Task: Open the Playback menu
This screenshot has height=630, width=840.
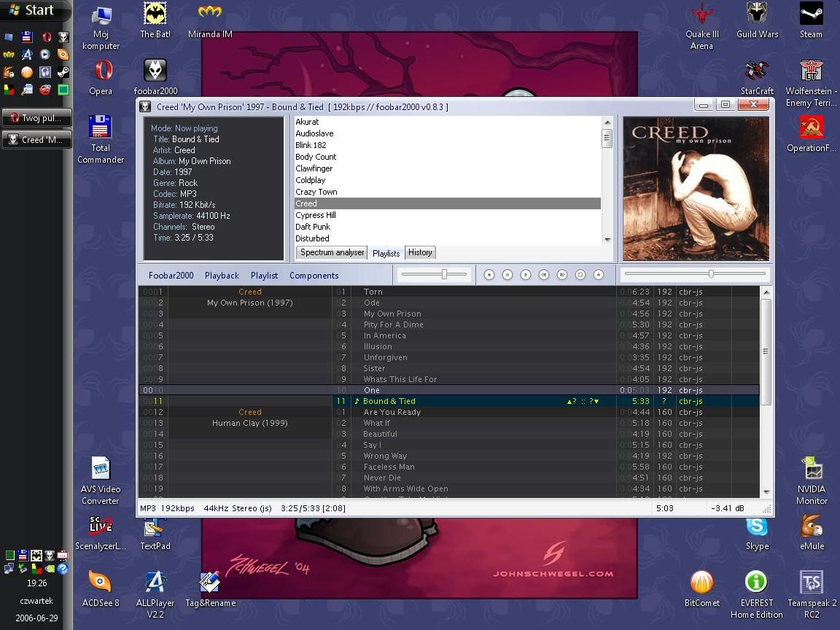Action: pyautogui.click(x=222, y=276)
